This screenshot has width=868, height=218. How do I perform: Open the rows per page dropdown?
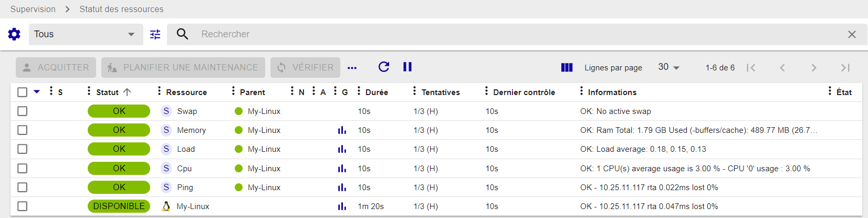669,67
